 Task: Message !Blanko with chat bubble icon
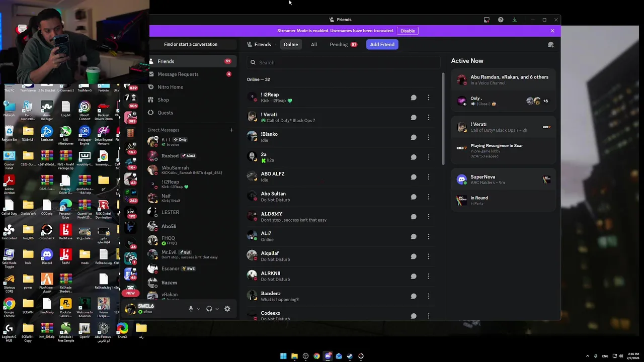pos(414,137)
